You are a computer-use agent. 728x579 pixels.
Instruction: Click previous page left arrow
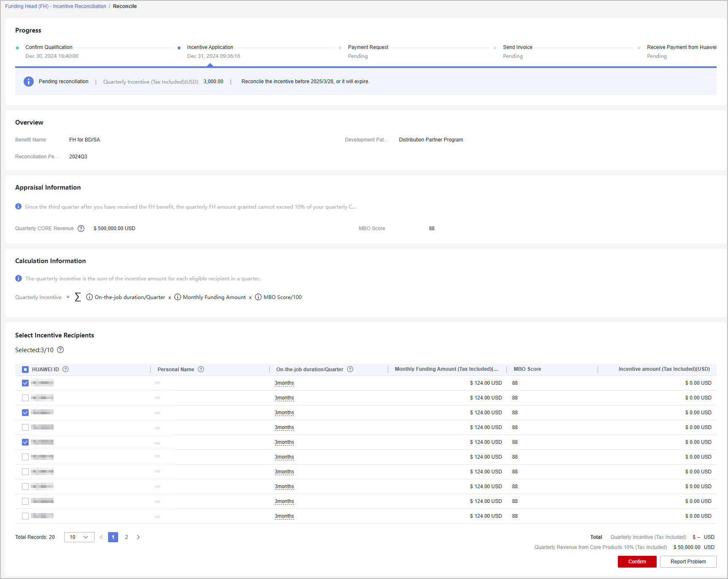(x=101, y=537)
